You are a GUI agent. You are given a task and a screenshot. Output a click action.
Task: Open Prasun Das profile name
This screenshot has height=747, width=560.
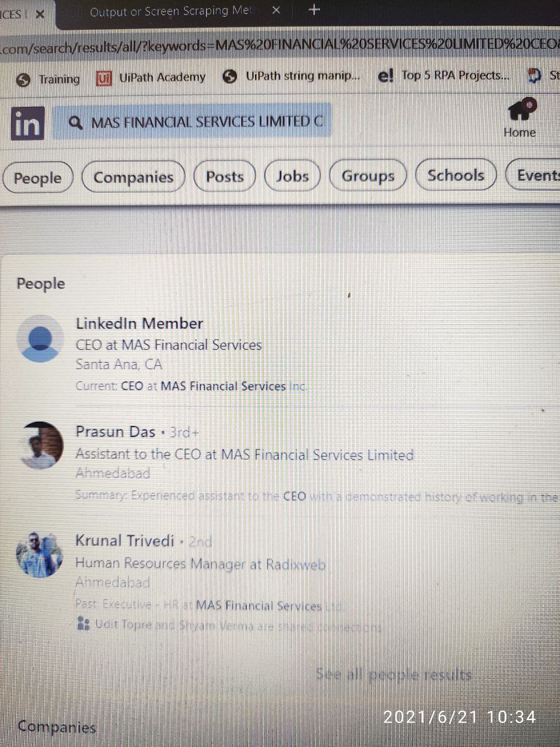coord(116,432)
